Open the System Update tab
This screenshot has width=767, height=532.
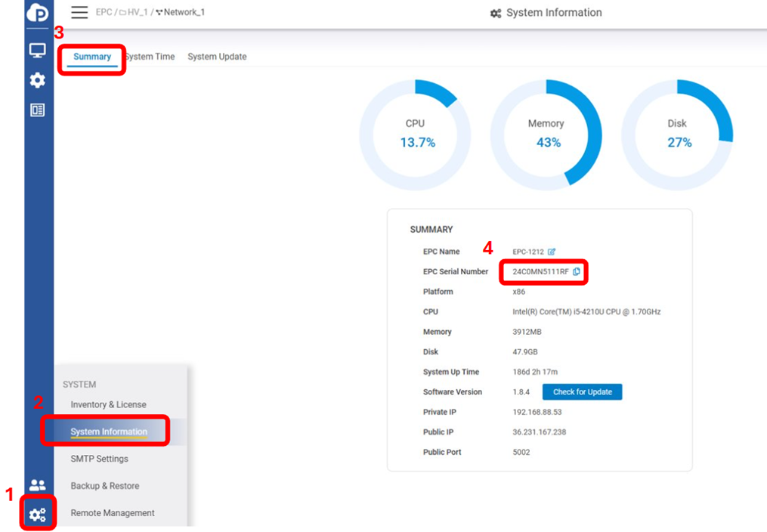pyautogui.click(x=217, y=57)
